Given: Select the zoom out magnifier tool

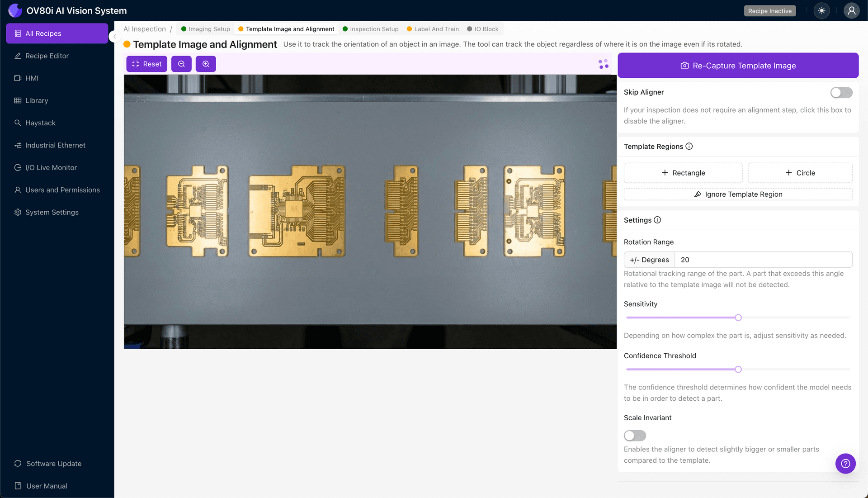Looking at the screenshot, I should pos(181,64).
